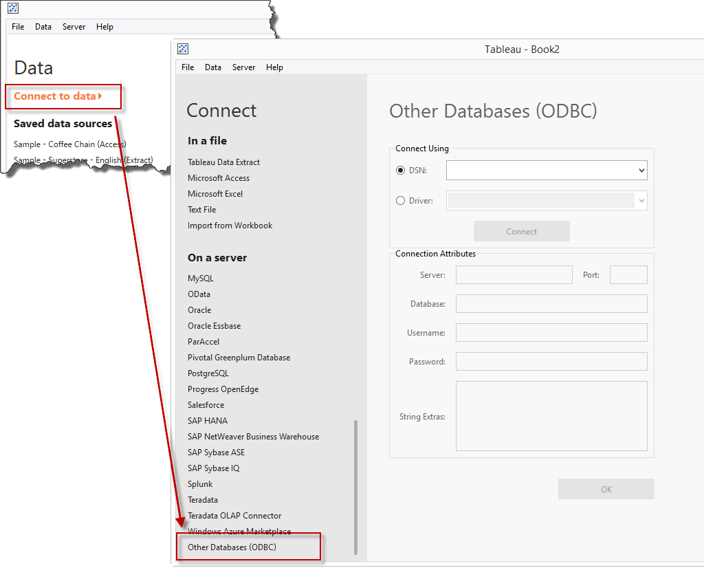Select SAP Sybase ASE connection

(216, 453)
